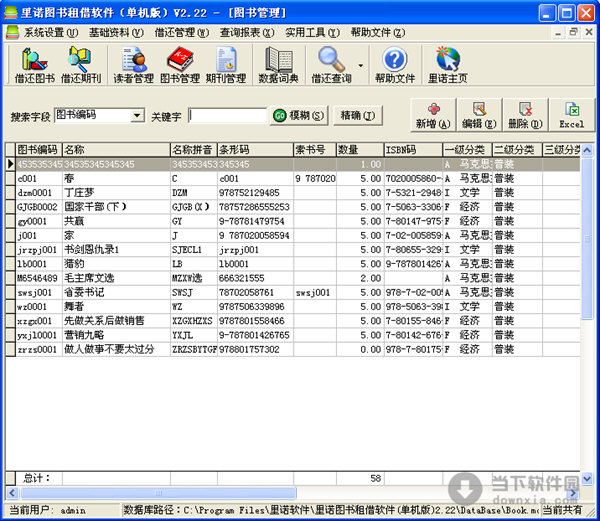Select the 猎豹 book row
The width and height of the screenshot is (600, 521).
(293, 264)
